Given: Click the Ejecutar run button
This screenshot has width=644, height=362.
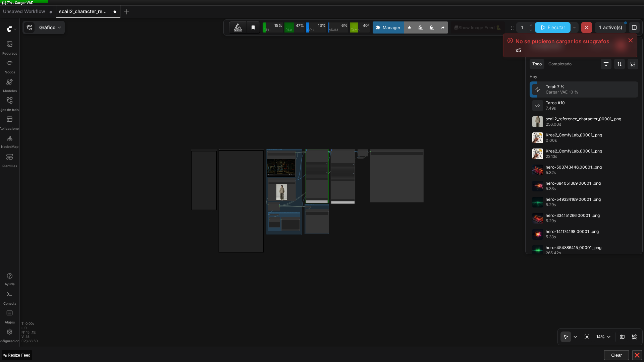Looking at the screenshot, I should [x=552, y=27].
